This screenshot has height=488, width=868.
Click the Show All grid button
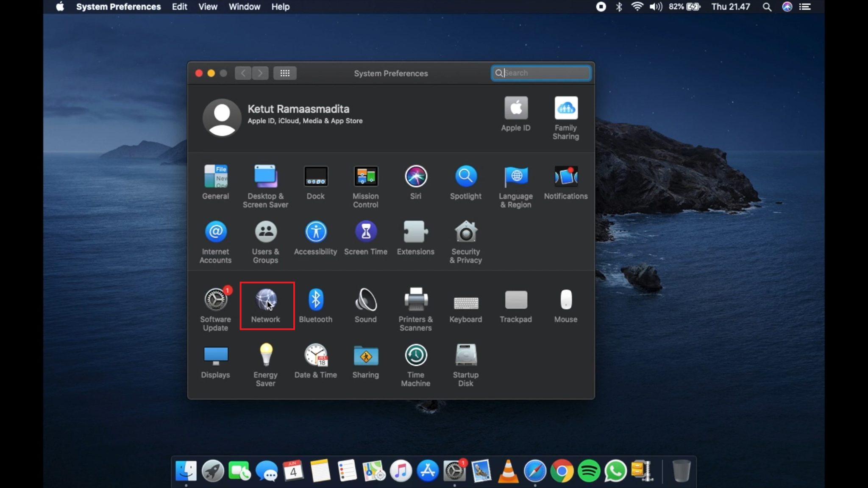(x=285, y=73)
